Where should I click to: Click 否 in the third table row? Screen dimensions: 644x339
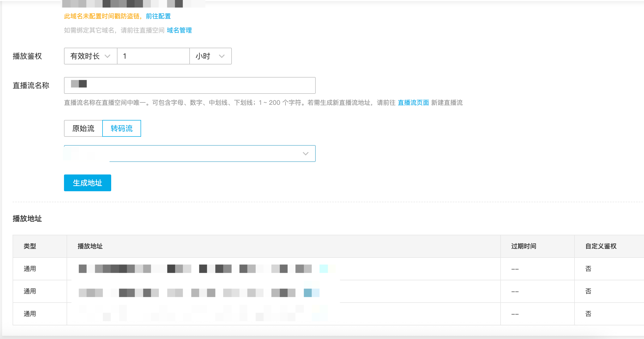[588, 314]
